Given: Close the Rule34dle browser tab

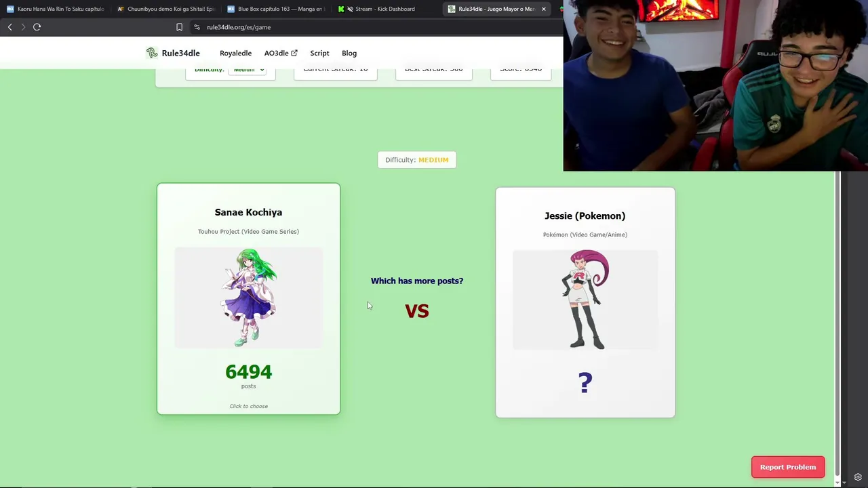Looking at the screenshot, I should click(543, 9).
